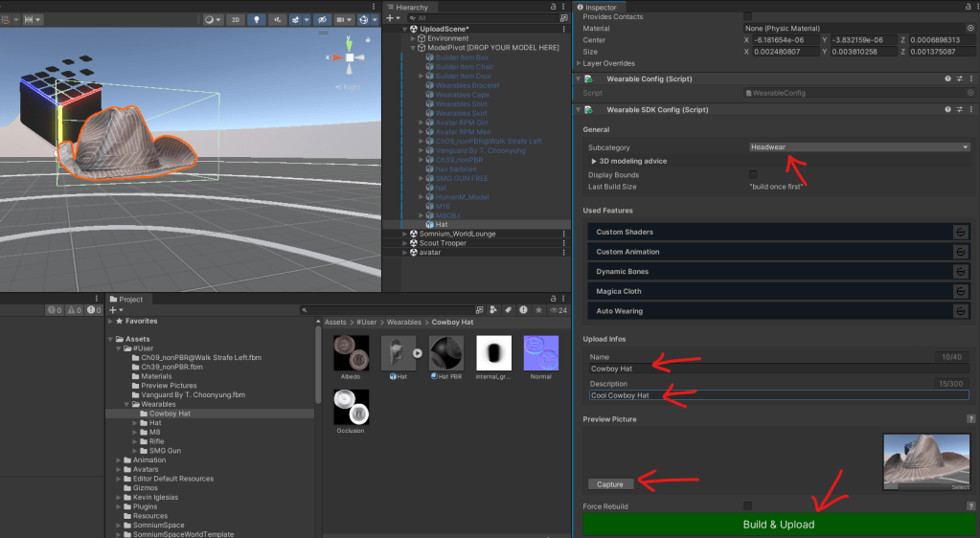This screenshot has width=980, height=538.
Task: Remove the Magica Cloth feature
Action: [960, 291]
